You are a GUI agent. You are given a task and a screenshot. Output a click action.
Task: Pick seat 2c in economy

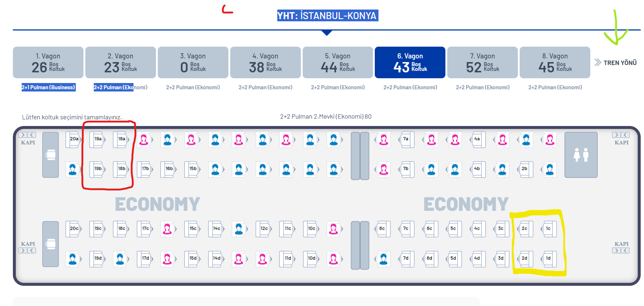(x=524, y=229)
